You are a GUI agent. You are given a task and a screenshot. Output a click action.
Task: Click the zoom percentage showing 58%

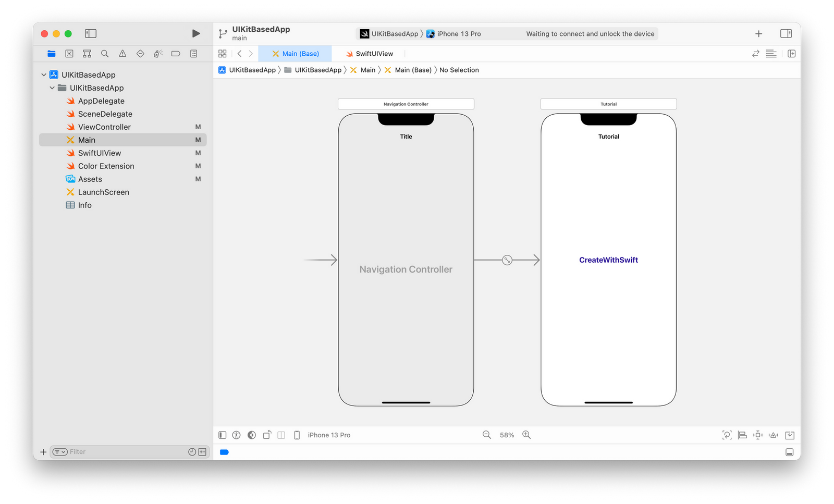click(x=506, y=435)
